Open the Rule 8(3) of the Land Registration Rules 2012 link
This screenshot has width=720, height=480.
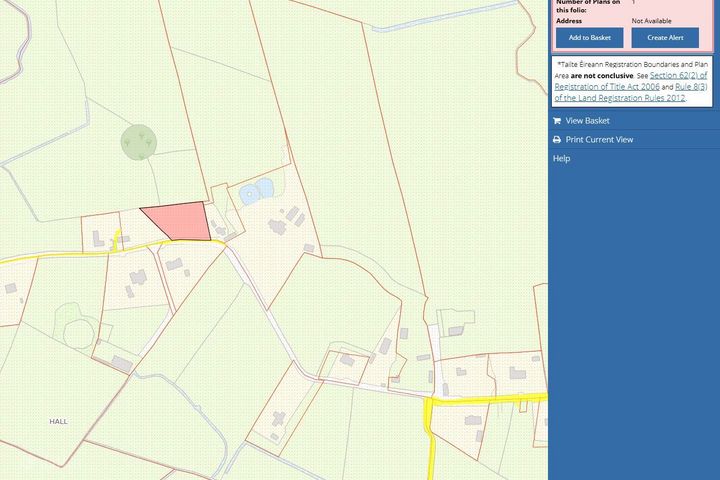pyautogui.click(x=631, y=92)
